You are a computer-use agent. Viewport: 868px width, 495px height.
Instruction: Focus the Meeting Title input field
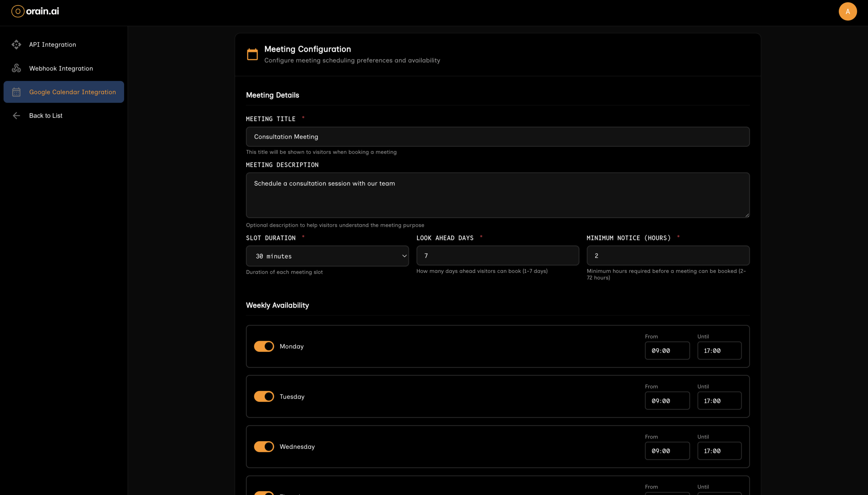pyautogui.click(x=497, y=137)
